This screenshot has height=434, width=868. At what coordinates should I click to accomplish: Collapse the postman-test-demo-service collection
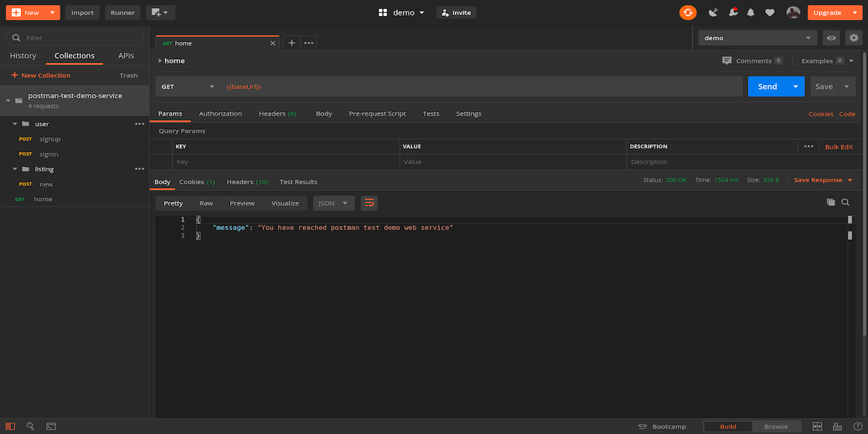(x=7, y=101)
